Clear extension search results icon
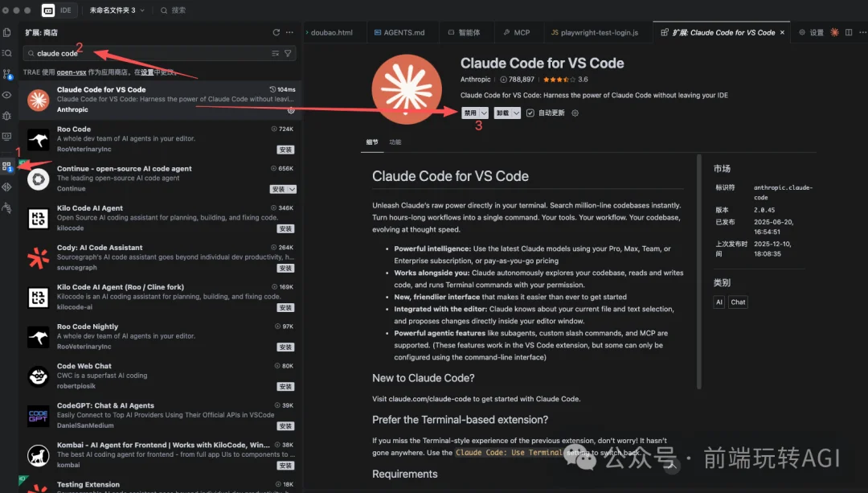 (275, 53)
